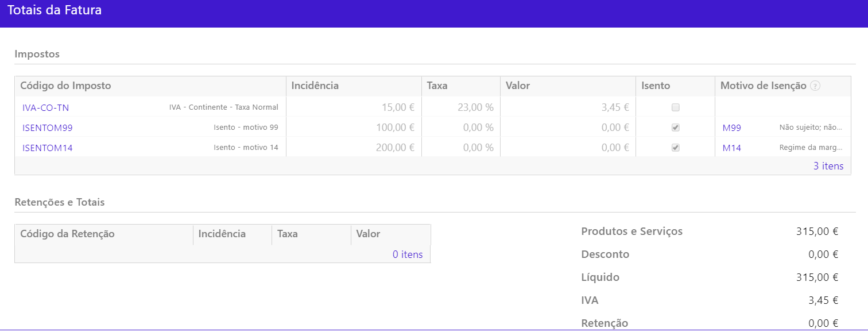The image size is (868, 332).
Task: Click the Código da Retenção column header
Action: [x=67, y=234]
